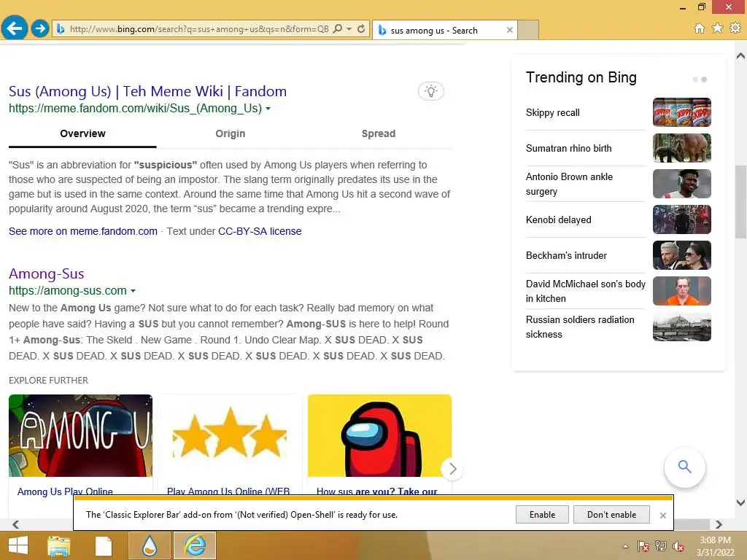Viewport: 747px width, 560px height.
Task: Open the network status tray icon
Action: 661,546
